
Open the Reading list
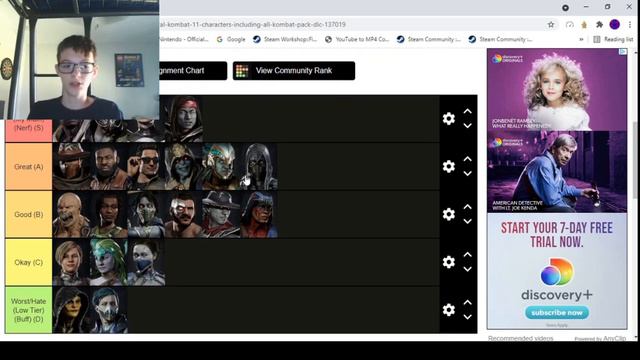click(x=613, y=39)
